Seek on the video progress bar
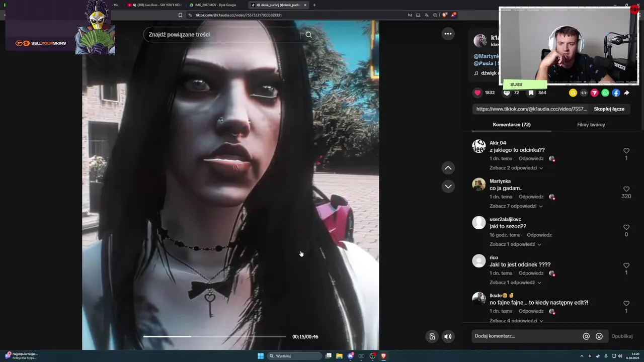 (214, 336)
